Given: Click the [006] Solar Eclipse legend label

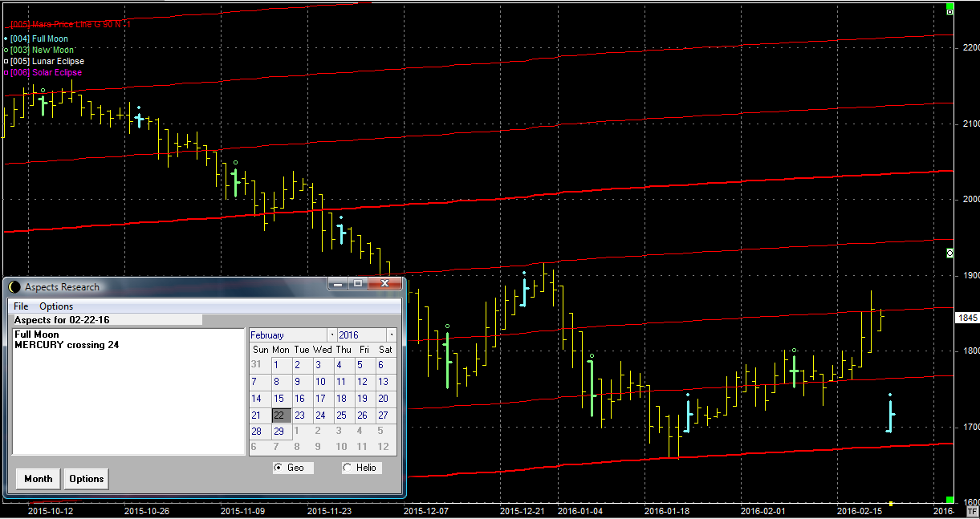Looking at the screenshot, I should (x=46, y=72).
